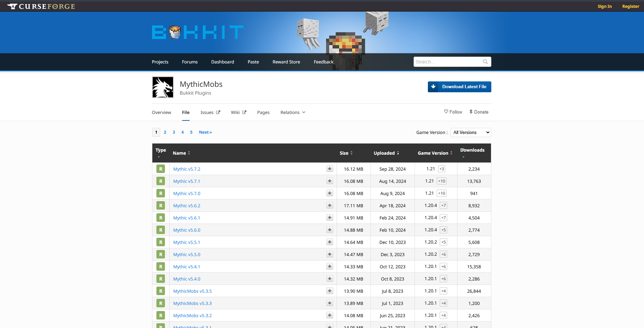Expand the +5 versions for Mythic v5.6.0
The height and width of the screenshot is (328, 644).
click(443, 230)
